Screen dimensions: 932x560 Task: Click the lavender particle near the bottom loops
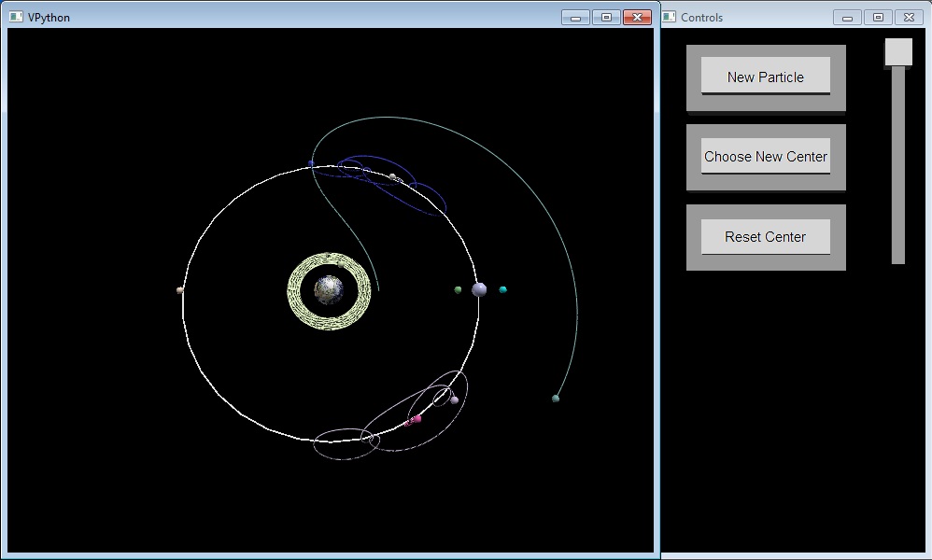[x=455, y=400]
